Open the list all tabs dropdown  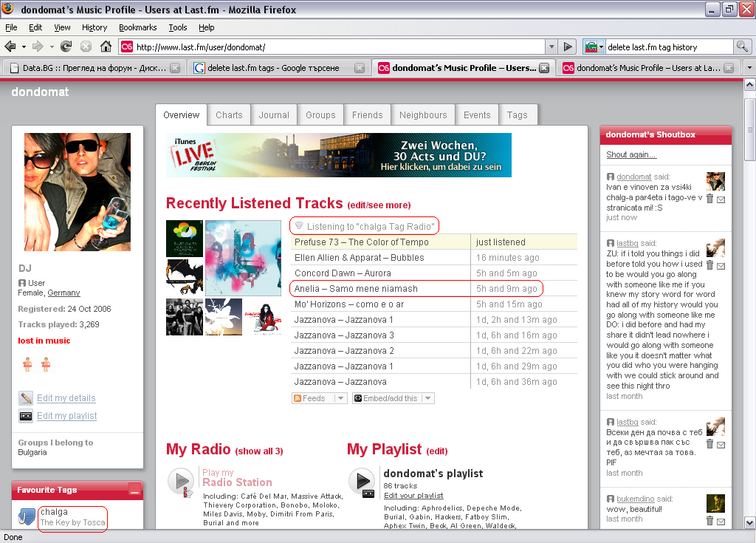(x=749, y=68)
